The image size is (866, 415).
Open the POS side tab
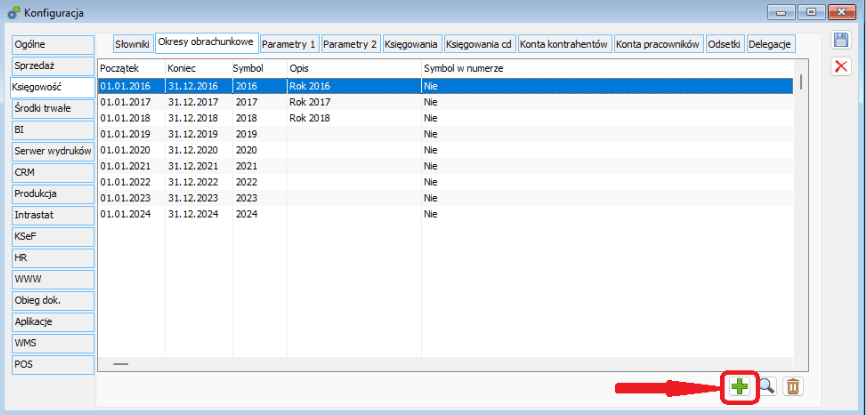click(52, 364)
